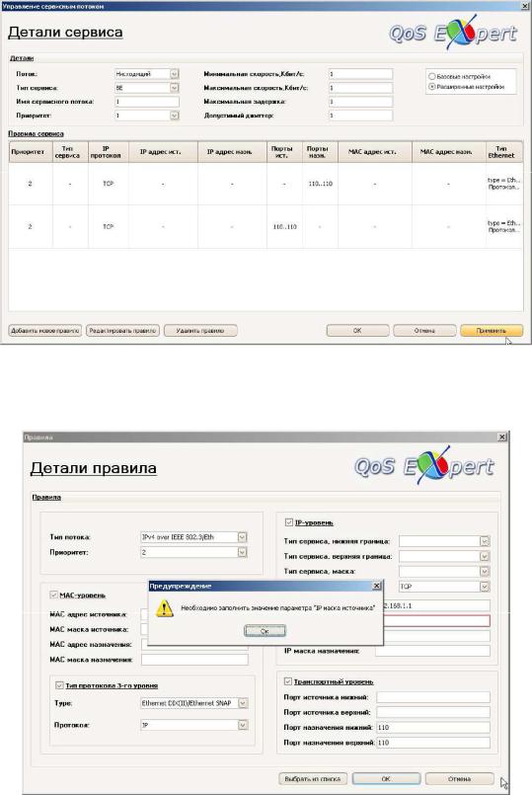Close the Правила window
The image size is (532, 795).
[501, 437]
